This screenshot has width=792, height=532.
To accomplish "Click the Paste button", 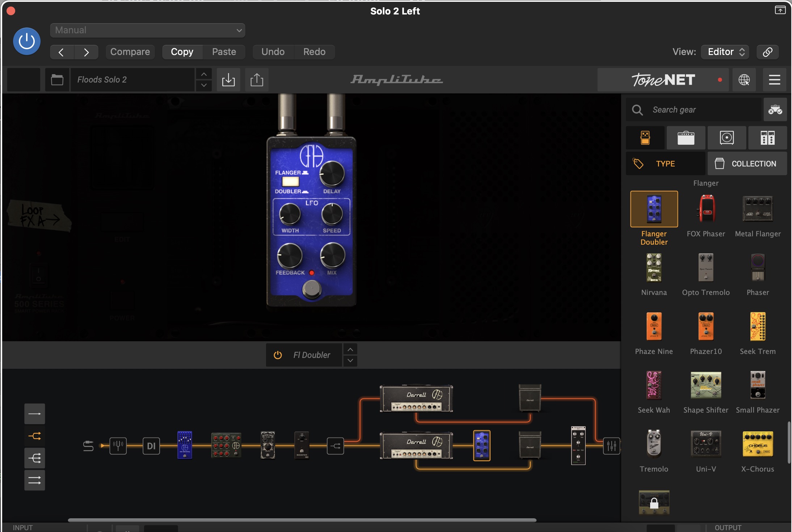I will pyautogui.click(x=224, y=52).
